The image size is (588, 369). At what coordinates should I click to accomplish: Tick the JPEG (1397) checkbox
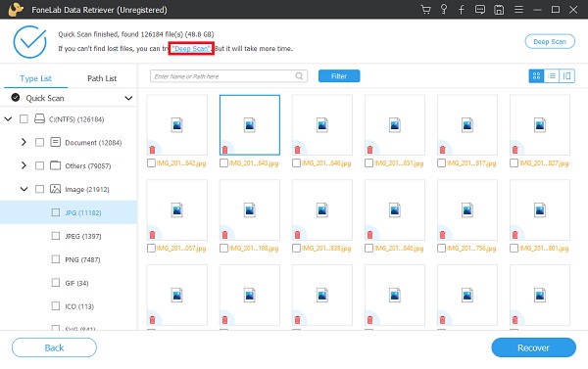[x=56, y=236]
